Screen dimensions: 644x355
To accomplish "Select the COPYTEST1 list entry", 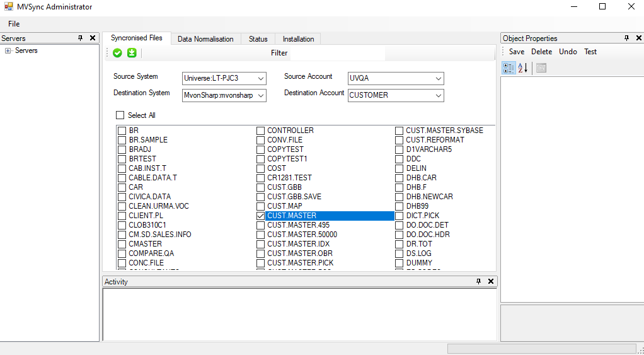I will (287, 159).
